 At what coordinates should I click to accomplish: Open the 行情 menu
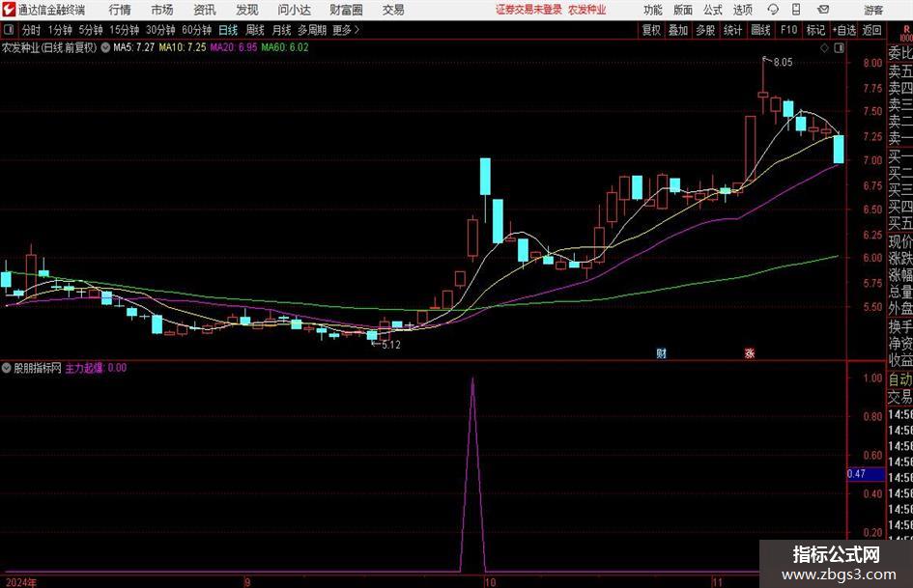(x=120, y=10)
